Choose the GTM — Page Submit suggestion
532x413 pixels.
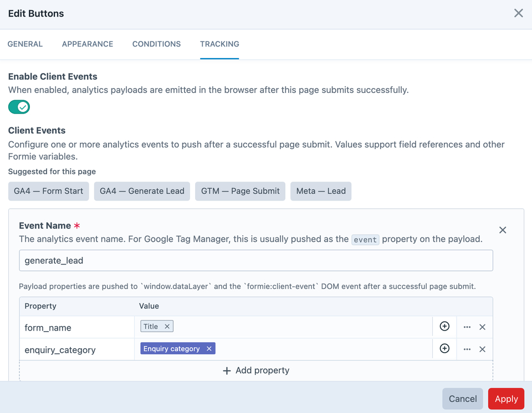click(x=240, y=191)
